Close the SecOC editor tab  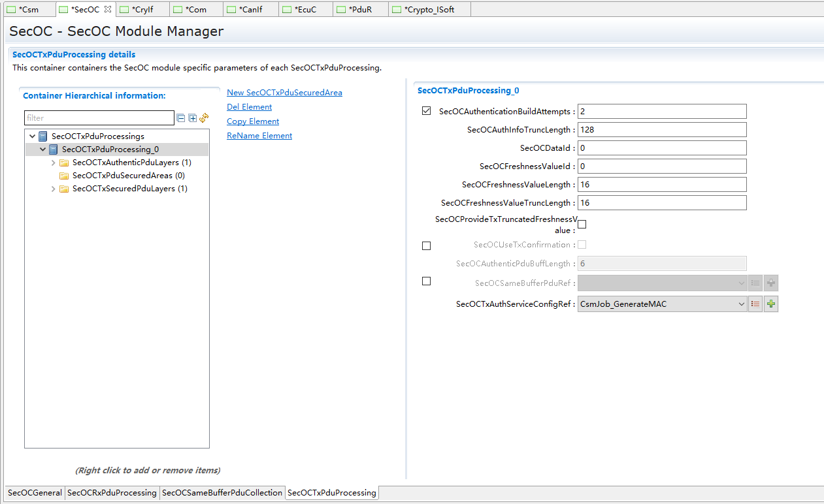coord(108,9)
